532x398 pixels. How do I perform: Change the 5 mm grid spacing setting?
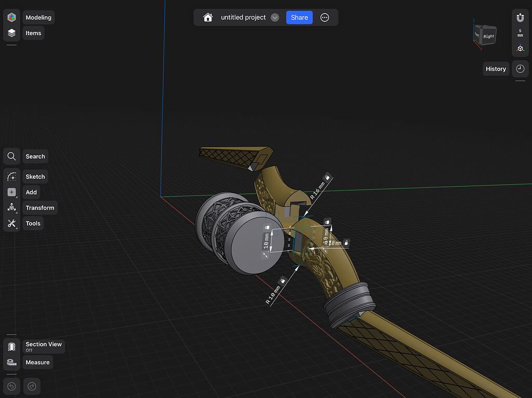(520, 33)
